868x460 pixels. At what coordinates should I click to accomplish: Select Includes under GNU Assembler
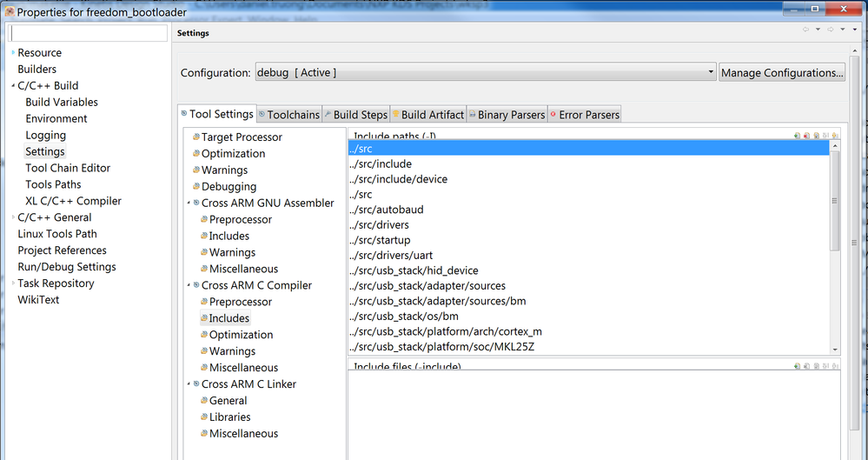[x=229, y=237]
